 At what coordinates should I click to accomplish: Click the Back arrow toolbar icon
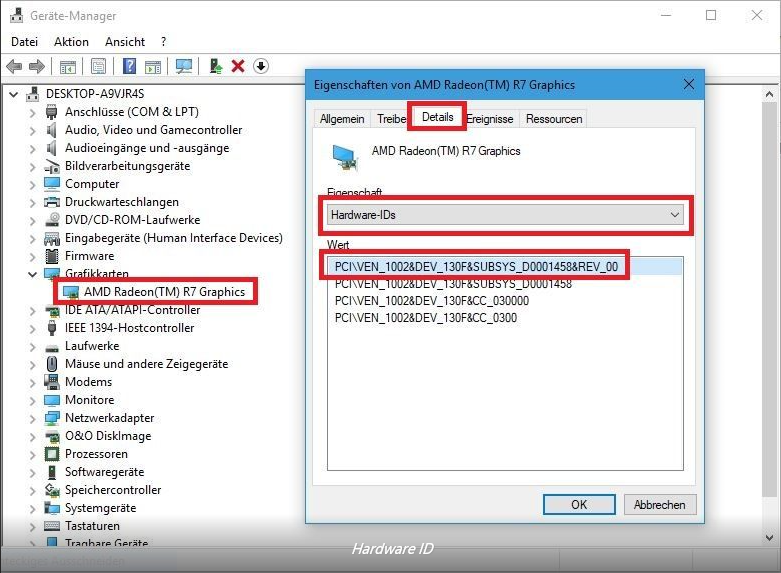pos(14,66)
